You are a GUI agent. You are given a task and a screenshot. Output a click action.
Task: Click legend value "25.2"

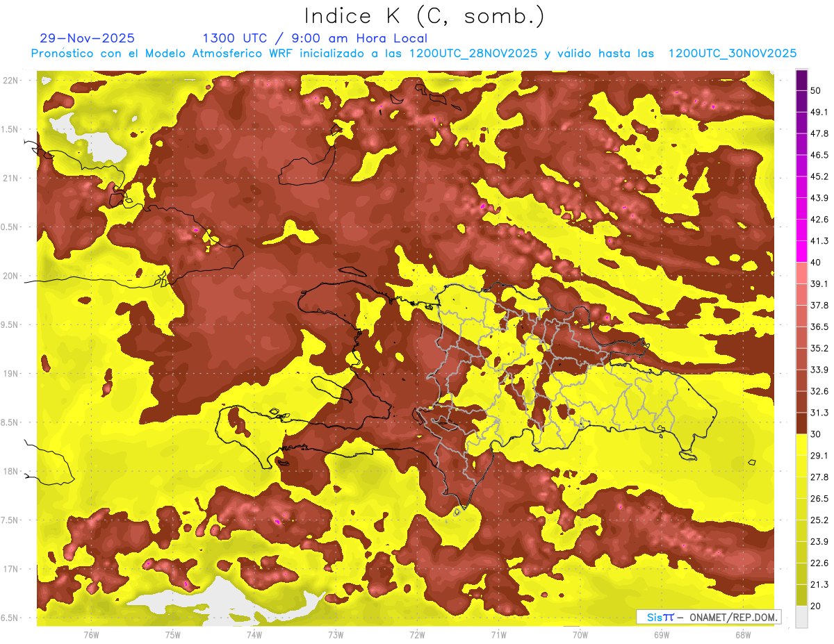pos(819,520)
